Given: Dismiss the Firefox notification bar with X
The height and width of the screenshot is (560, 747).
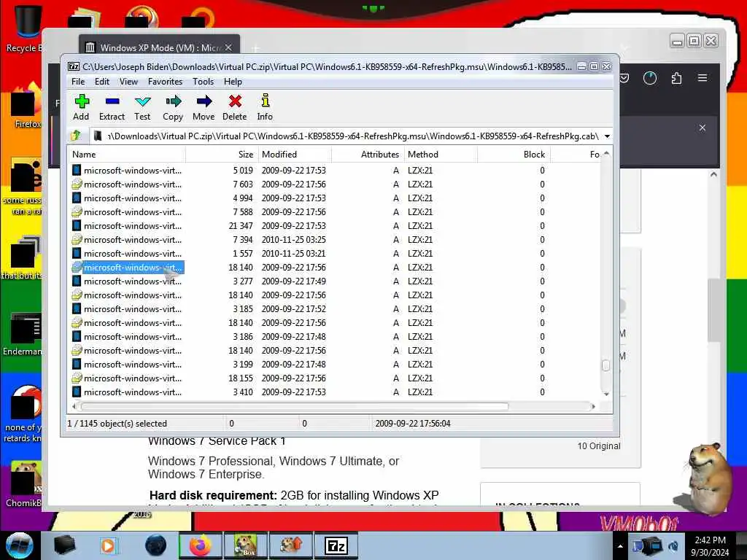Looking at the screenshot, I should [x=703, y=128].
